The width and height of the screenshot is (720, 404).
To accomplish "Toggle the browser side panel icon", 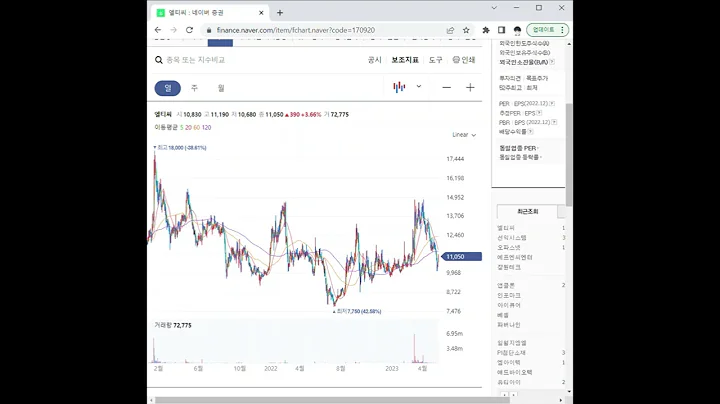I will coord(501,30).
